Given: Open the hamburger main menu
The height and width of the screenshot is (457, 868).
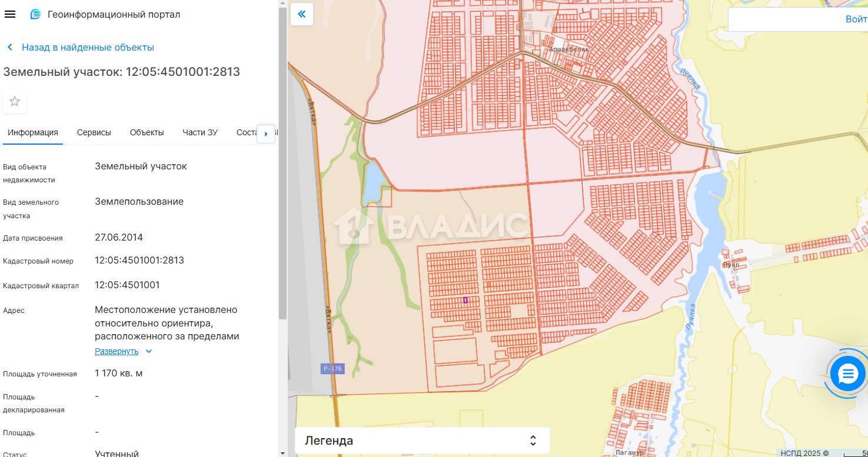Looking at the screenshot, I should [x=9, y=14].
